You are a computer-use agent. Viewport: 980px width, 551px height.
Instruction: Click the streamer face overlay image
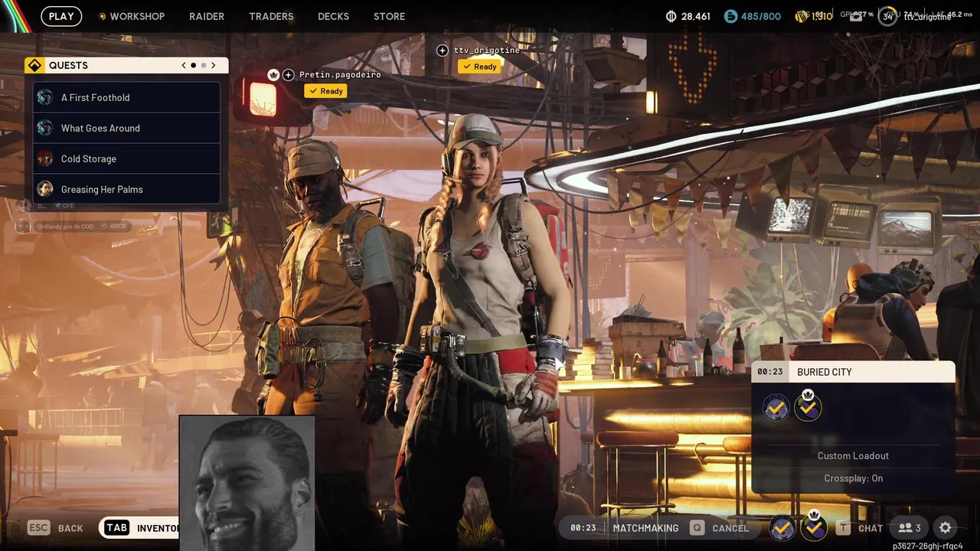pos(247,483)
